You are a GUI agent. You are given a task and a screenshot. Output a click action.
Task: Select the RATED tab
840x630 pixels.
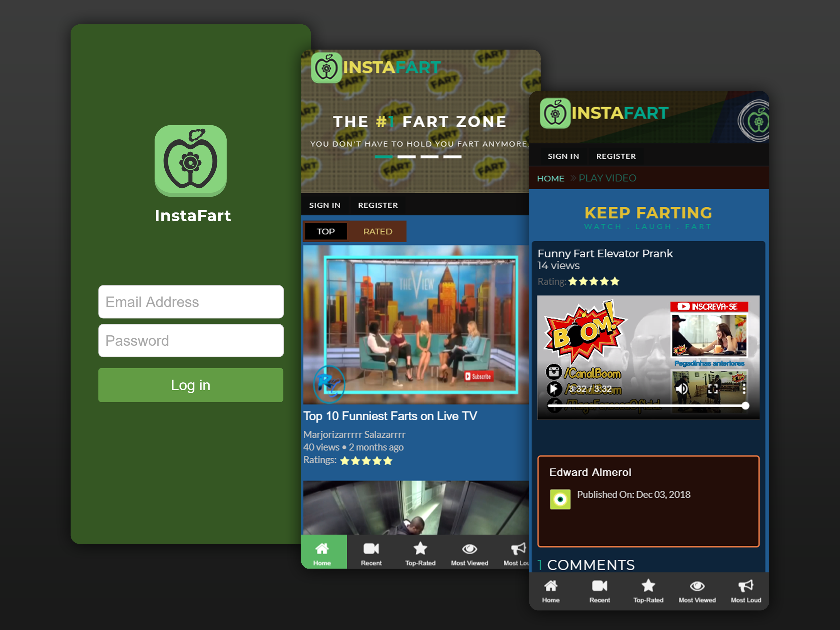(377, 231)
